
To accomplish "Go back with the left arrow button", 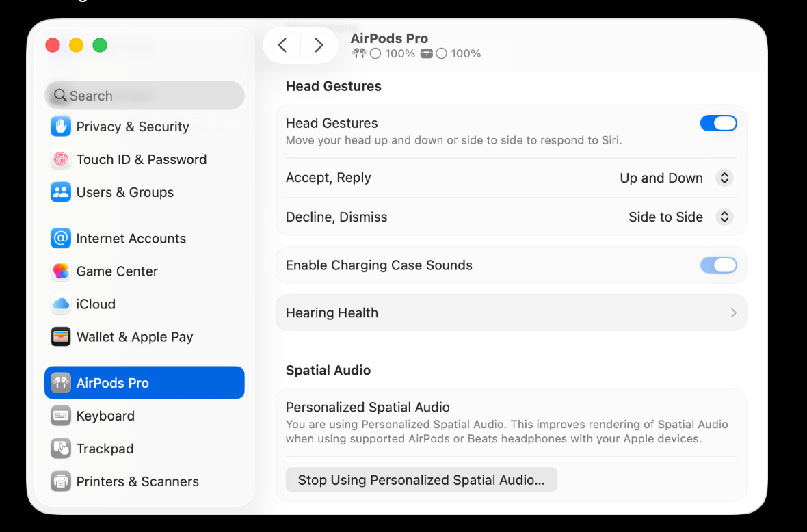I will [x=282, y=45].
